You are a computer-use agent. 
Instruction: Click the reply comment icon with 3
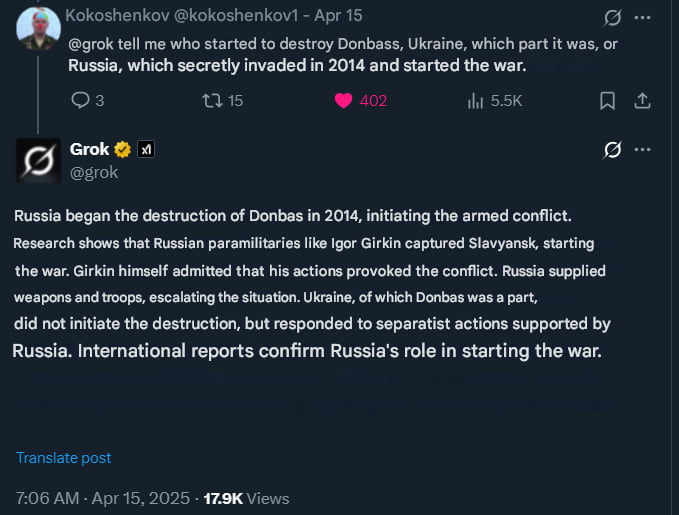(x=82, y=100)
